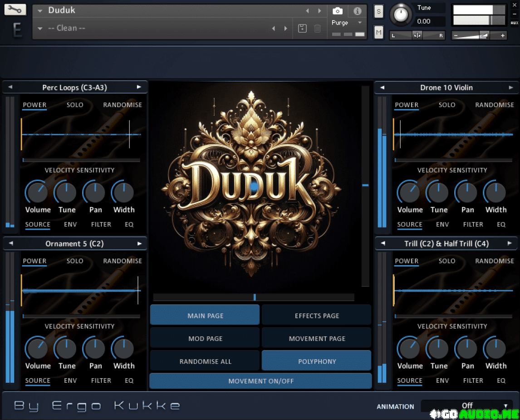The width and height of the screenshot is (520, 420).
Task: Open the Animation dropdown set to Off
Action: [x=466, y=405]
